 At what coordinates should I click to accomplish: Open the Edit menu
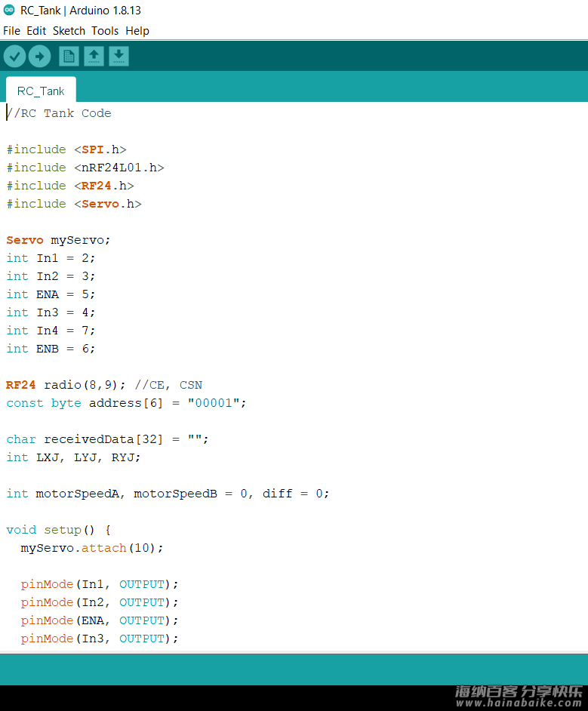coord(36,31)
